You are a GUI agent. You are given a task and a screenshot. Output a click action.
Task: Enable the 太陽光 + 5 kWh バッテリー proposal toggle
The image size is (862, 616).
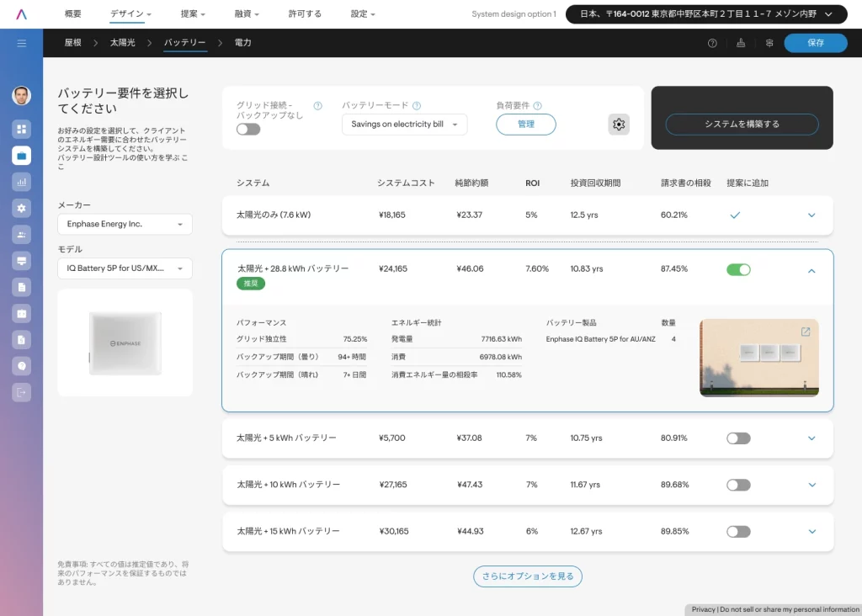[x=738, y=438]
